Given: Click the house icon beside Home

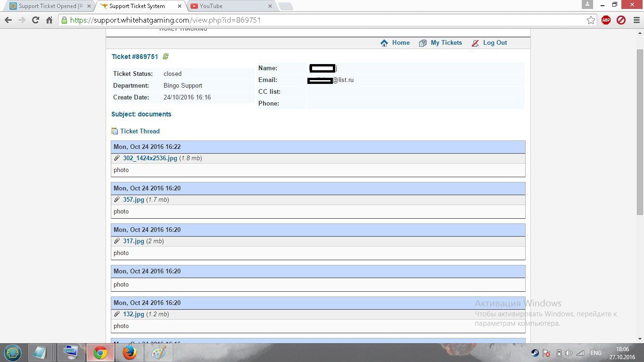Looking at the screenshot, I should click(384, 43).
